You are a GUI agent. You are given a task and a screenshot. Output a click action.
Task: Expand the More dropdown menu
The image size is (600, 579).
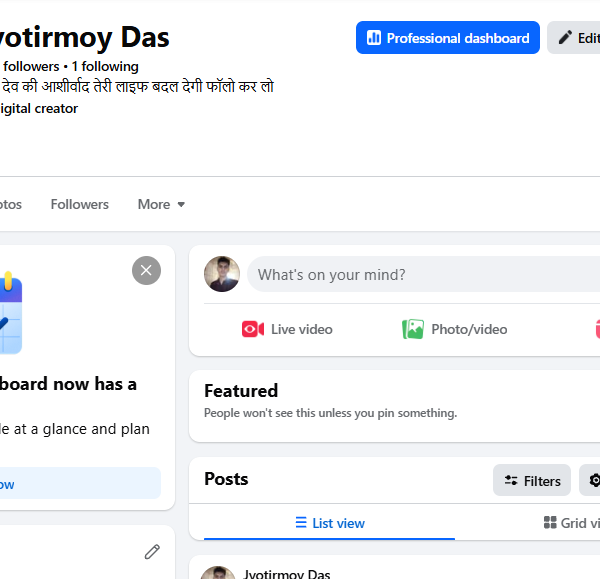[x=161, y=204]
